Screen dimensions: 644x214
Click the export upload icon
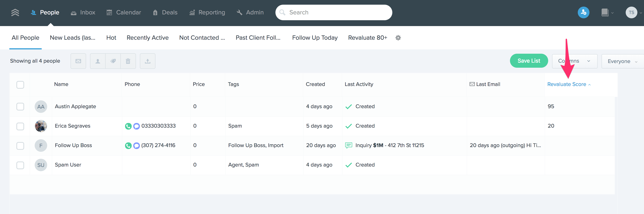click(x=147, y=61)
